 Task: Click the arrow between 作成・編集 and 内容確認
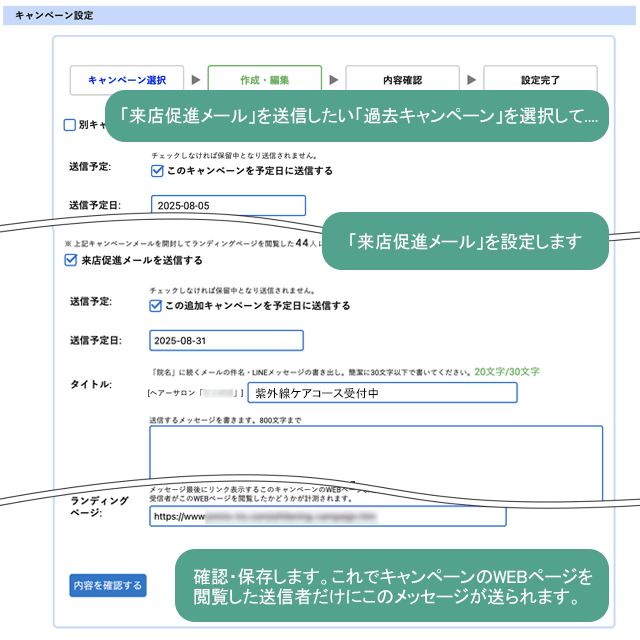(x=334, y=80)
